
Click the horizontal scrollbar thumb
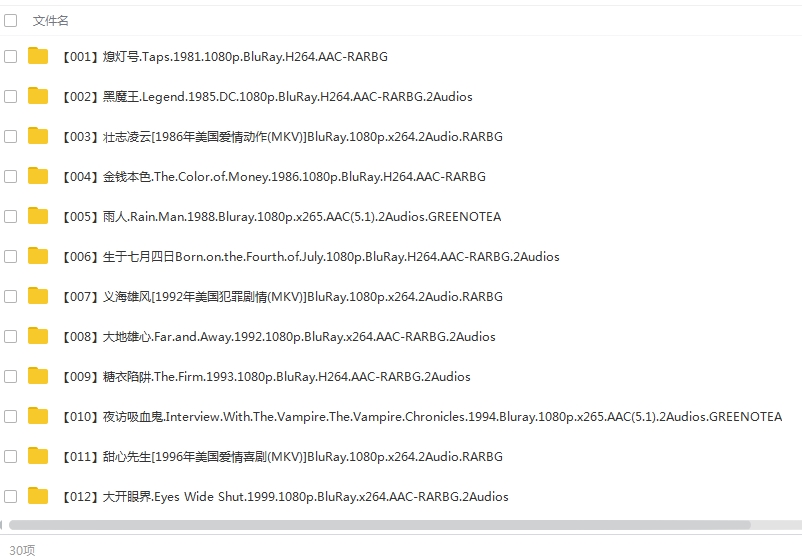(x=380, y=525)
